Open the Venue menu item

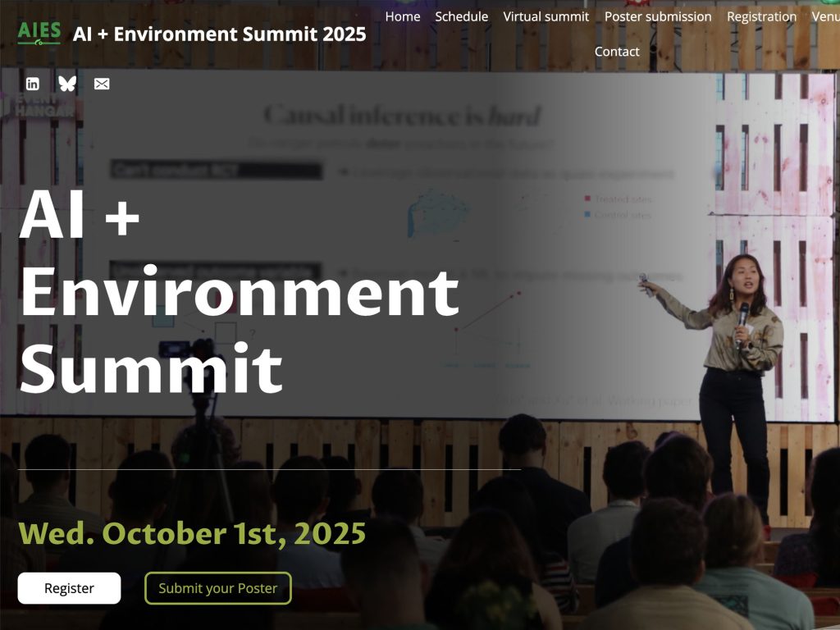826,16
